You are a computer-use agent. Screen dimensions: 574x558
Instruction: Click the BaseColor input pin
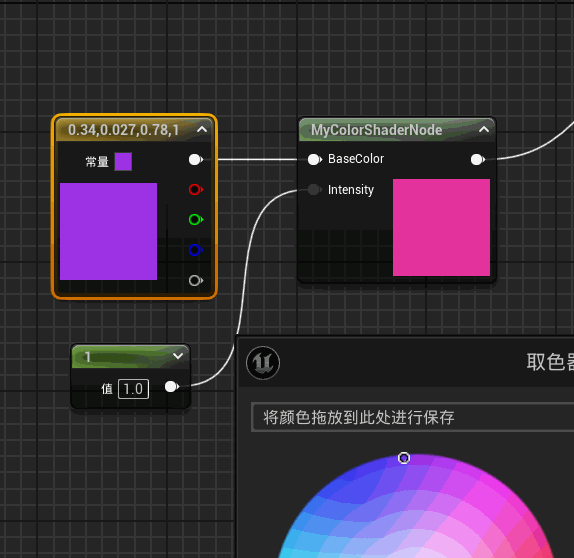[x=314, y=160]
